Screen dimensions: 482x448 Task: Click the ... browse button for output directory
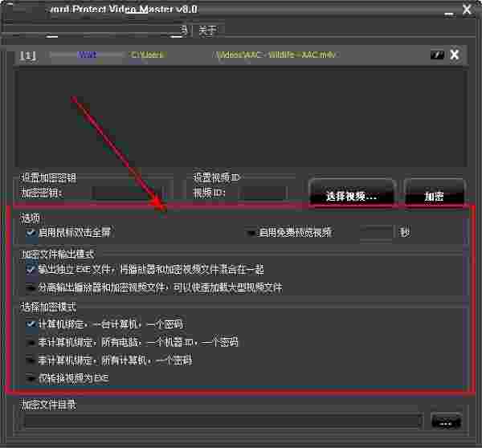[x=446, y=422]
